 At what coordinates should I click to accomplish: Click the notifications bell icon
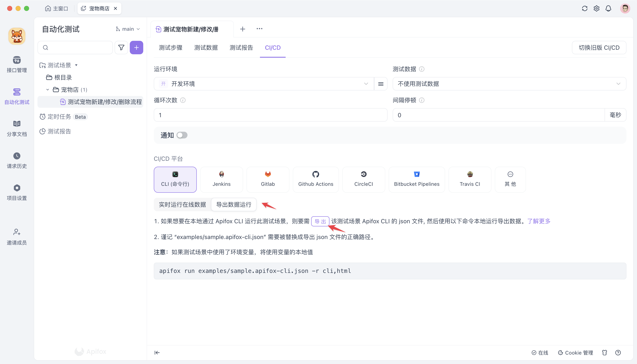(609, 8)
